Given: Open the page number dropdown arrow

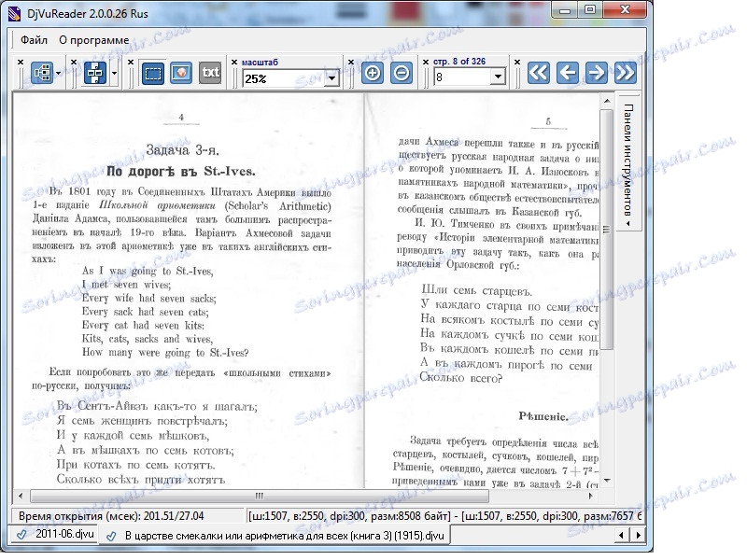Looking at the screenshot, I should (x=498, y=77).
